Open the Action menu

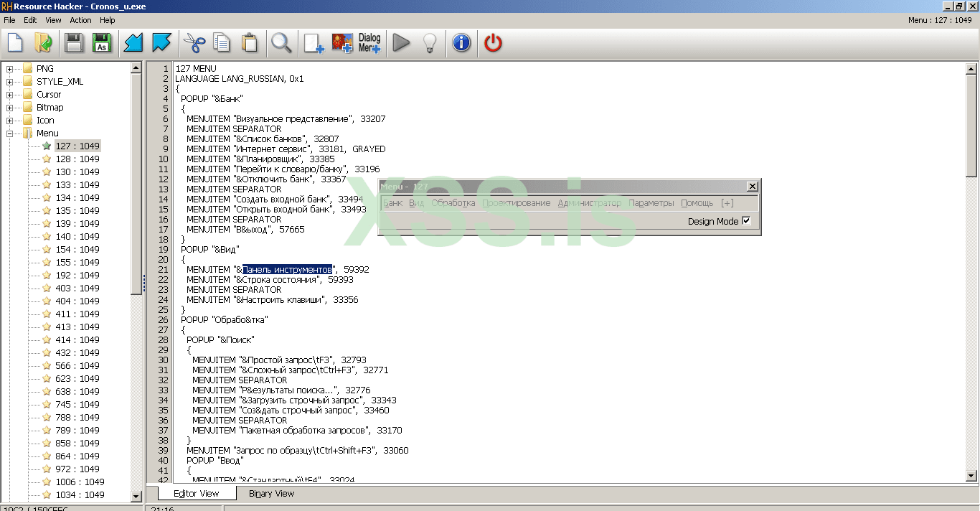coord(80,20)
